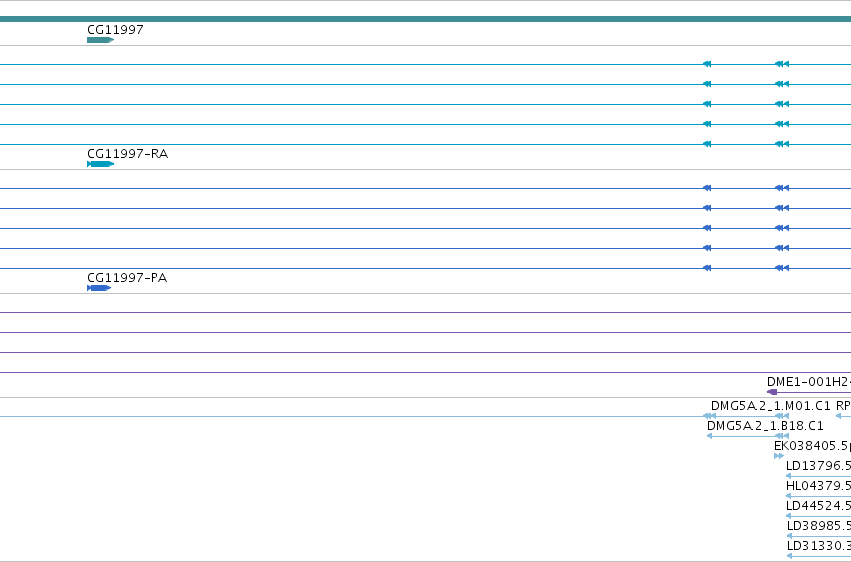Select the teal CG11997 gene arrow glyph
This screenshot has height=562, width=851.
(x=100, y=40)
